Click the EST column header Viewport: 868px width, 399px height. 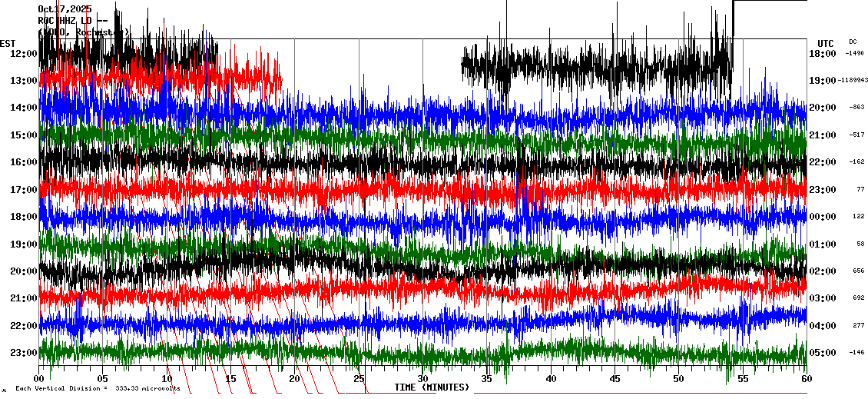[x=8, y=43]
